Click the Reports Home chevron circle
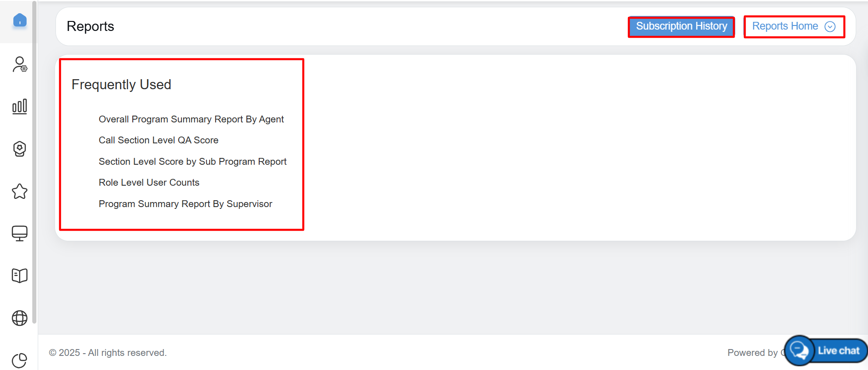The image size is (868, 370). (830, 26)
